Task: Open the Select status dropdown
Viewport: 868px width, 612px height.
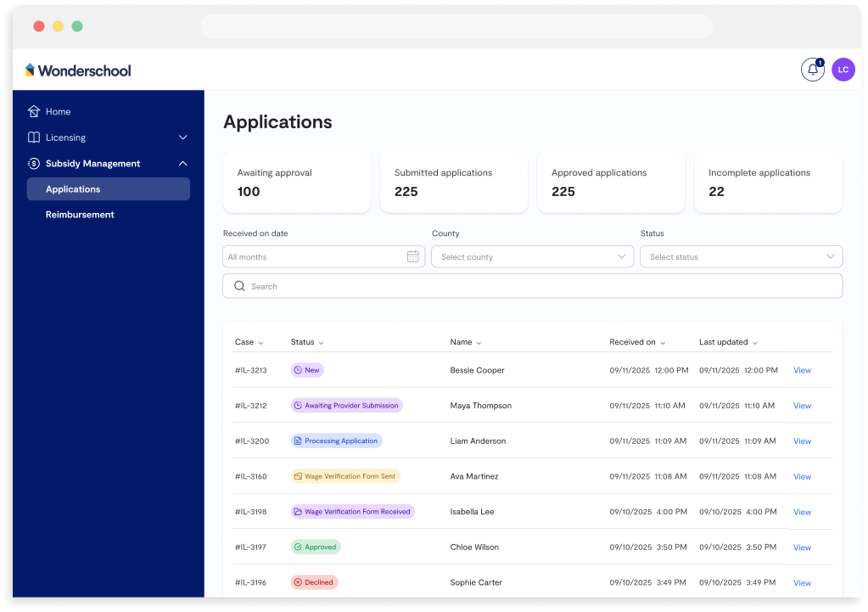Action: click(742, 256)
